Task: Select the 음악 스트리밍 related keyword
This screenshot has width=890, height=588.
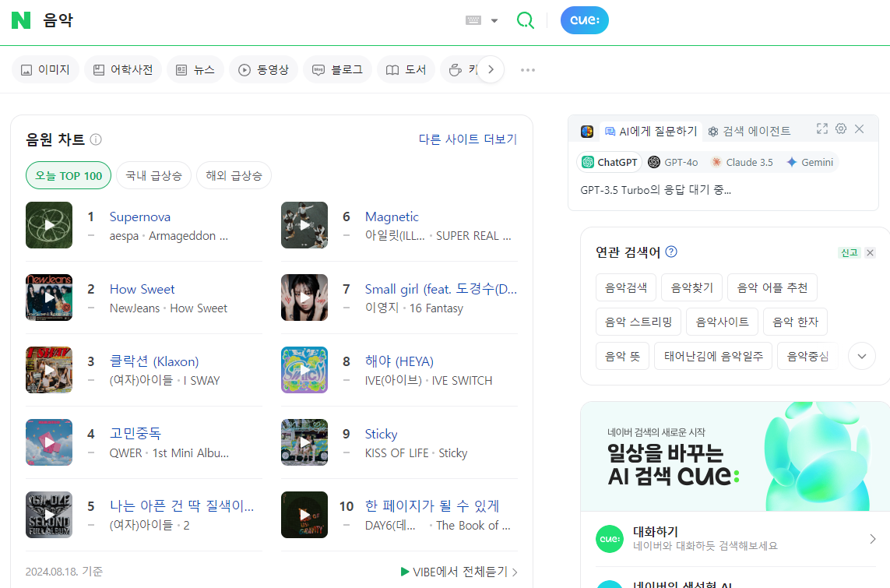Action: 638,322
